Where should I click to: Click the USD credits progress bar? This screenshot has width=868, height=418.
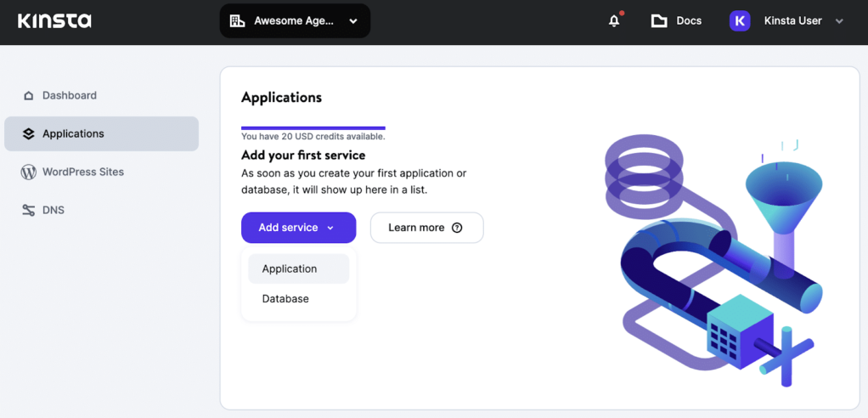click(313, 128)
